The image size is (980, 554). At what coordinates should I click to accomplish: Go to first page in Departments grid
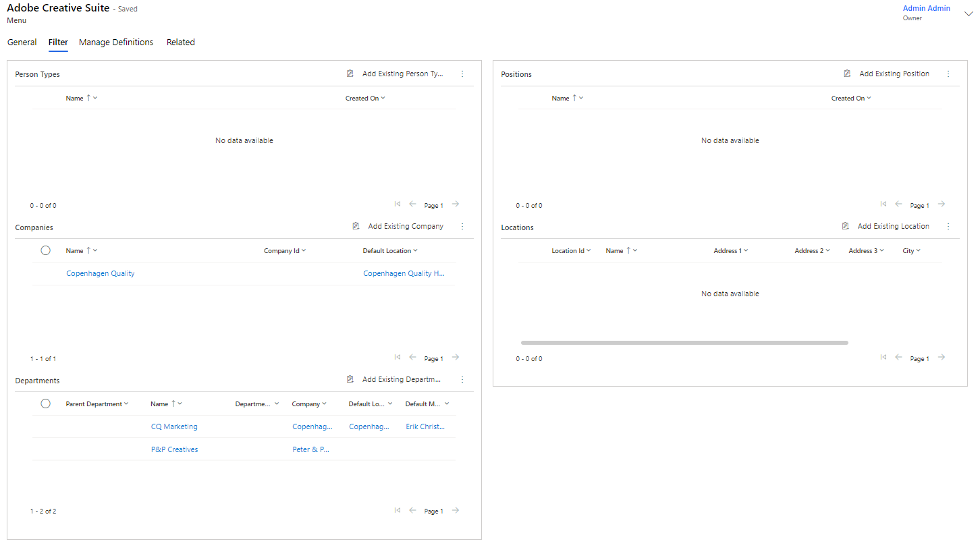coord(398,511)
